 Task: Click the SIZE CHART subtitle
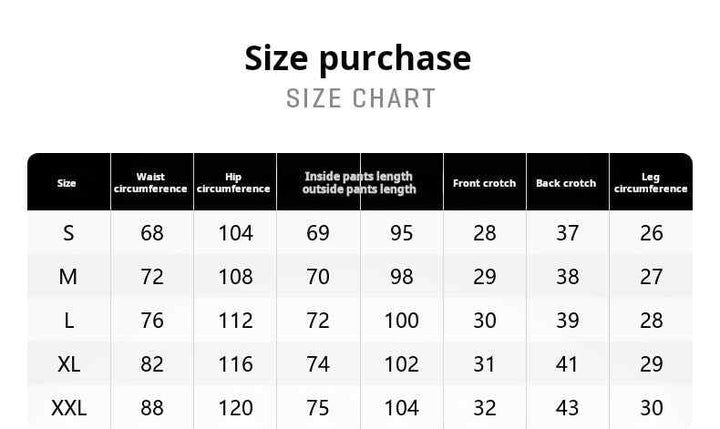pos(360,98)
